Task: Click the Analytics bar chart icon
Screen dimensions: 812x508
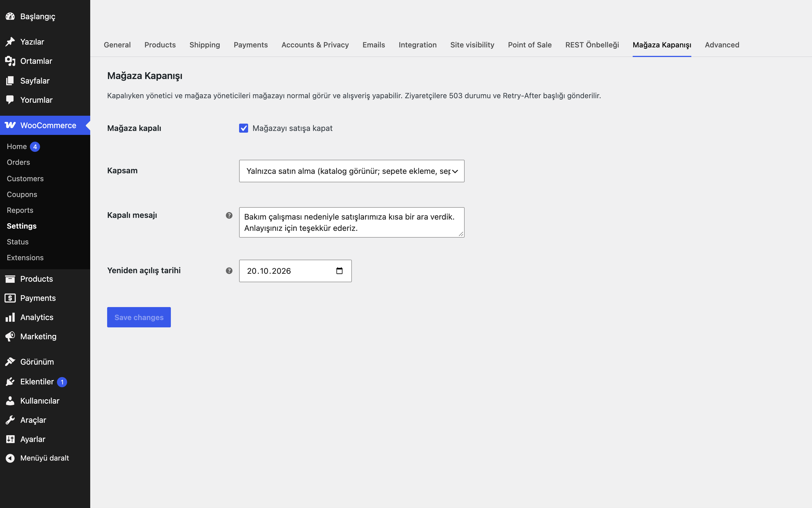Action: (10, 317)
